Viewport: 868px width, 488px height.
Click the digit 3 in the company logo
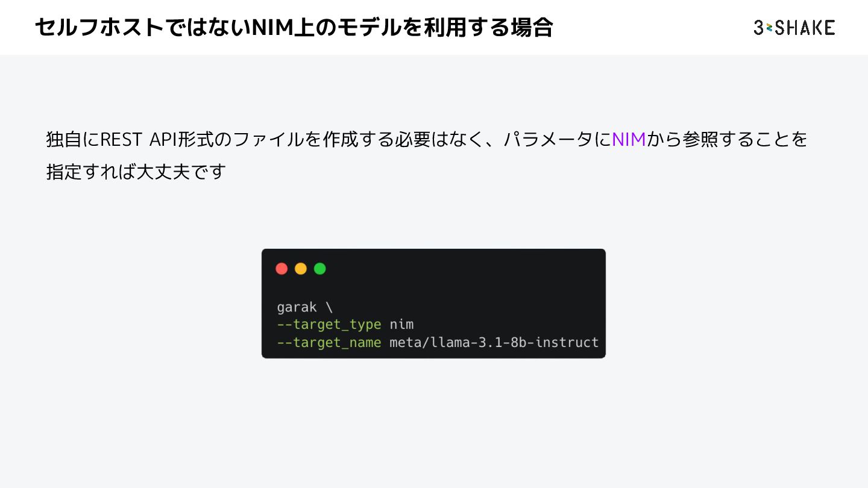click(x=758, y=28)
